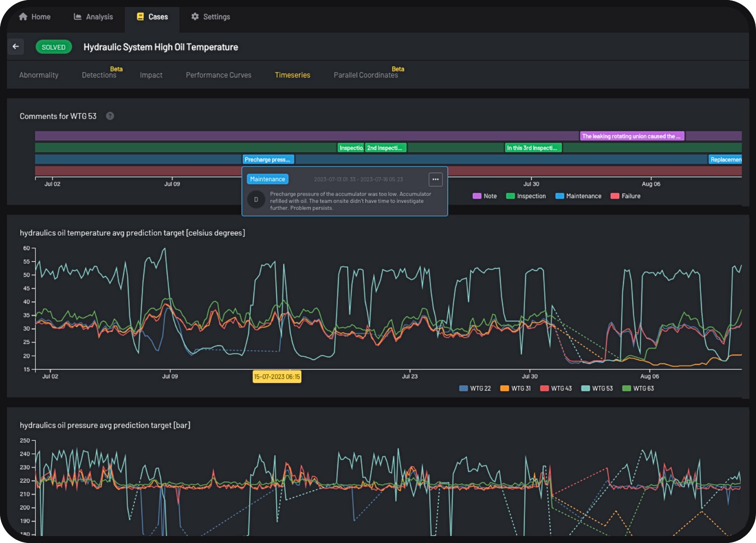Click the Settings gear icon
756x543 pixels.
195,17
